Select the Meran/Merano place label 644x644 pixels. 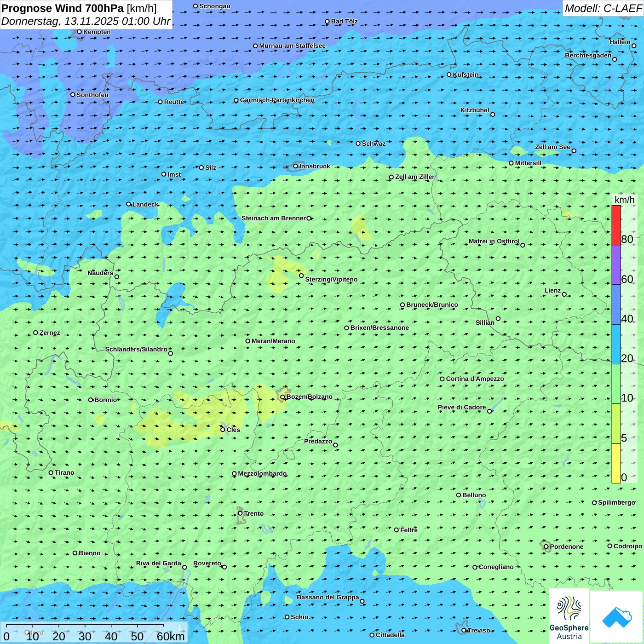click(273, 341)
